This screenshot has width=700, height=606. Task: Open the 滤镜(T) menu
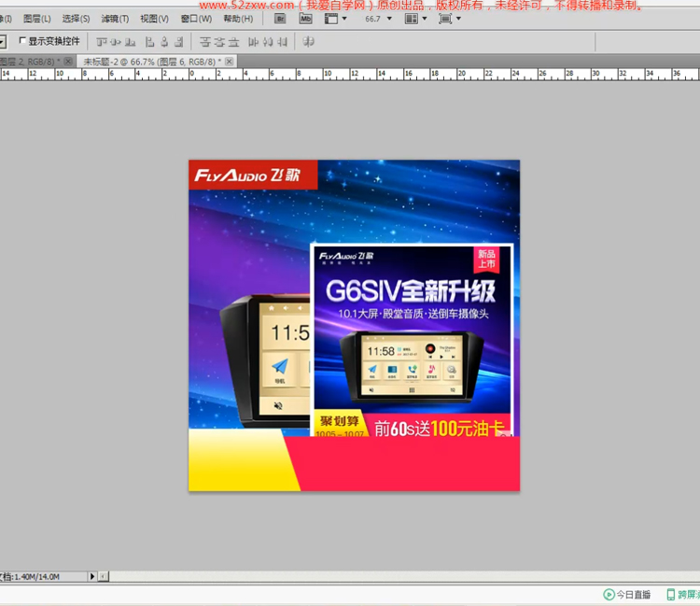(x=115, y=19)
